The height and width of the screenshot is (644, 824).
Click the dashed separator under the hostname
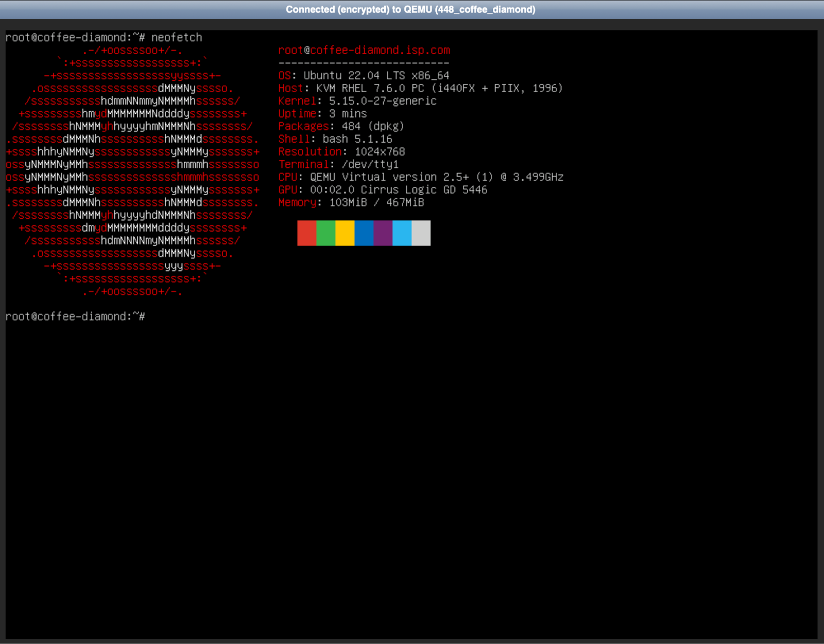[364, 63]
